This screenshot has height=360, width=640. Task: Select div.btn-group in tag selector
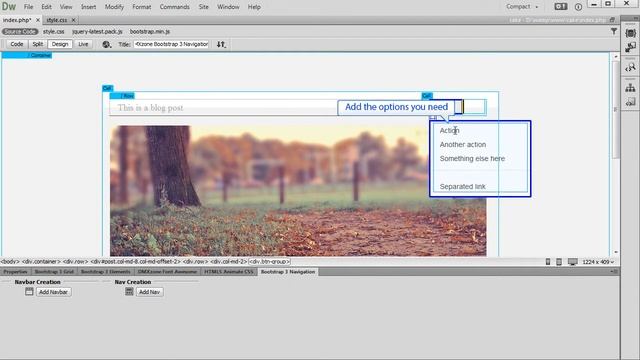pyautogui.click(x=269, y=262)
